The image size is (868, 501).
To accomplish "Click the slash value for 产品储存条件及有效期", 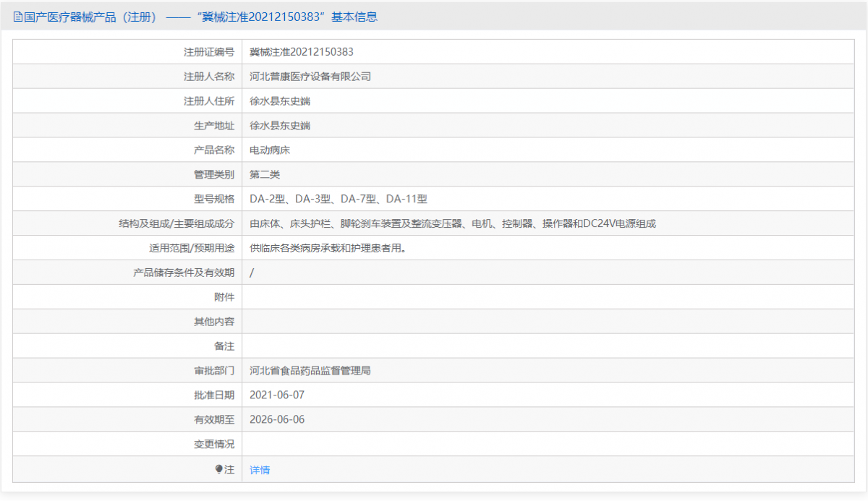I will point(252,273).
